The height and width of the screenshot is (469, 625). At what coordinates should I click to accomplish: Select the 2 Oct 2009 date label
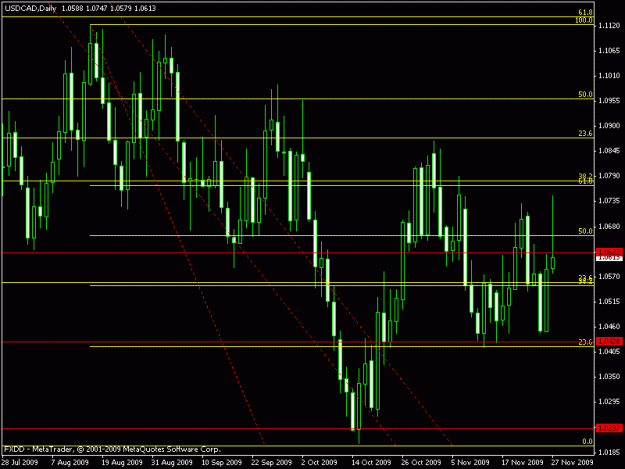tap(319, 462)
